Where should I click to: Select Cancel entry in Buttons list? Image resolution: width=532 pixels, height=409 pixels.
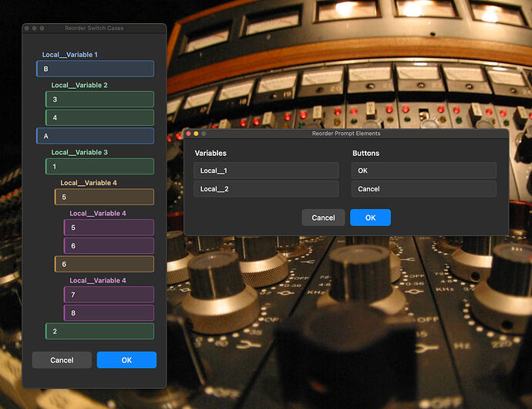pos(424,189)
